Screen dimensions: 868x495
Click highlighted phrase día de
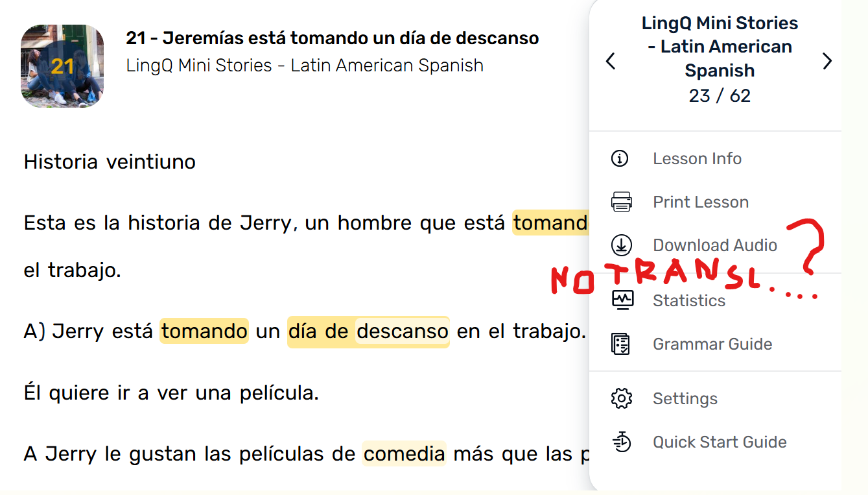click(319, 331)
